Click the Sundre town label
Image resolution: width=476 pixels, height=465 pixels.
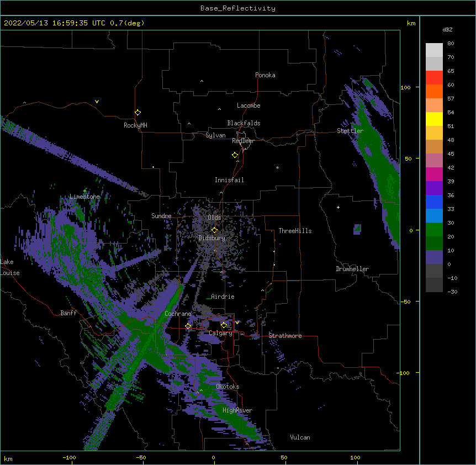[161, 216]
